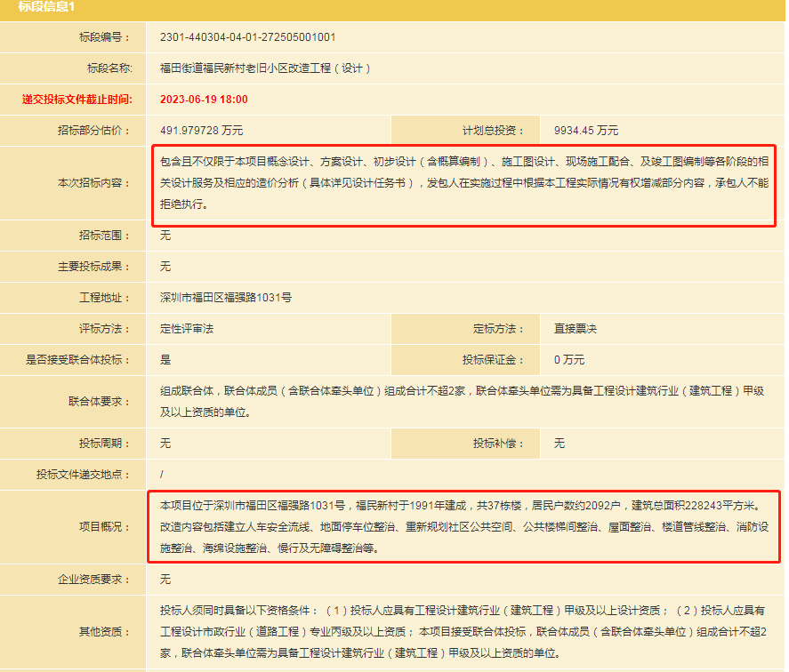Select the total investment 9934.45 万元
This screenshot has width=789, height=672.
coord(585,131)
